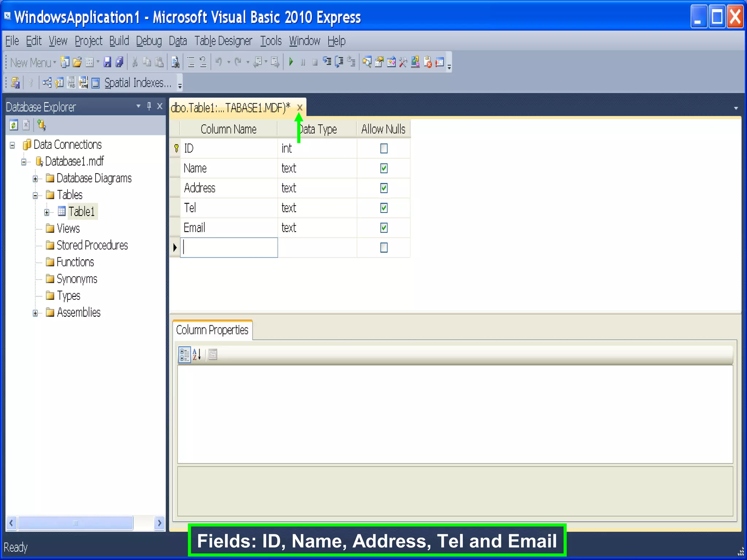Close the dbo.Table1 document tab
Viewport: 747px width, 560px height.
pyautogui.click(x=299, y=108)
